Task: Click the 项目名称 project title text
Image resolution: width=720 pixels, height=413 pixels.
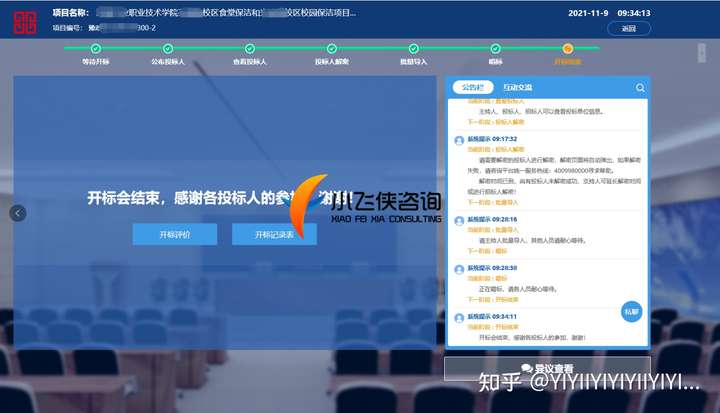Action: coord(204,13)
